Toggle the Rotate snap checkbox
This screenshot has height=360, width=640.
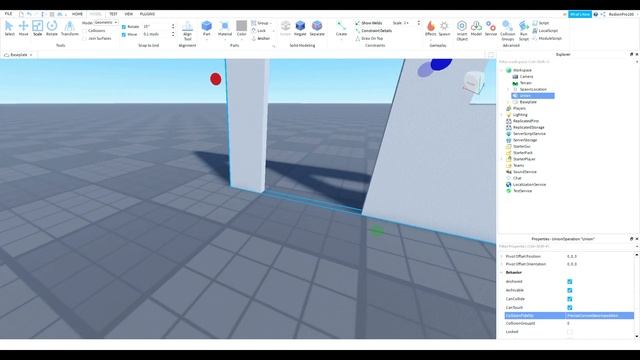point(124,27)
